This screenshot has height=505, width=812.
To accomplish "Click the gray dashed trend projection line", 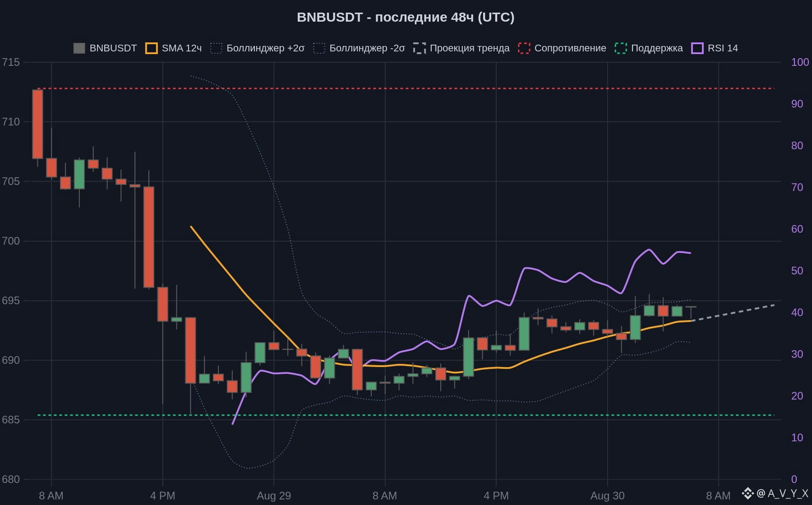I will 733,313.
